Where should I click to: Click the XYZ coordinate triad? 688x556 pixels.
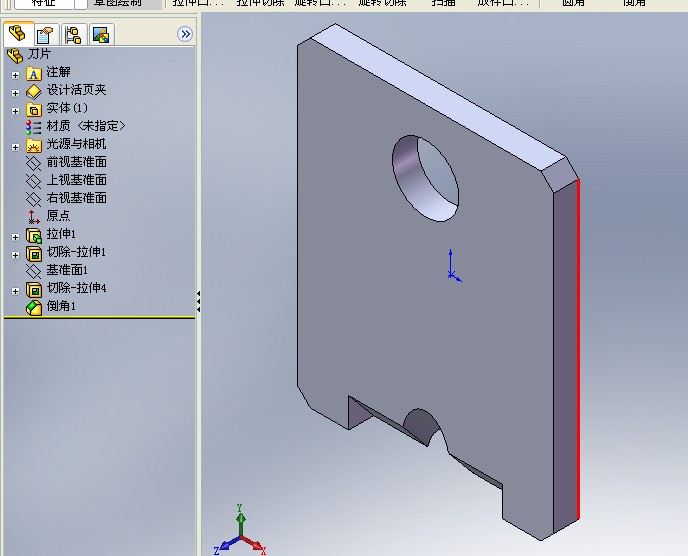point(240,531)
